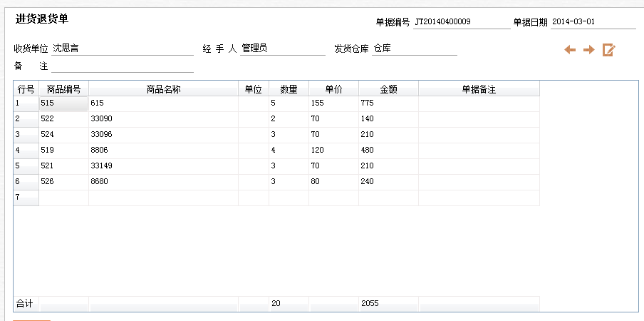
Task: Select quantity cell 5 in row 1
Action: tap(289, 103)
